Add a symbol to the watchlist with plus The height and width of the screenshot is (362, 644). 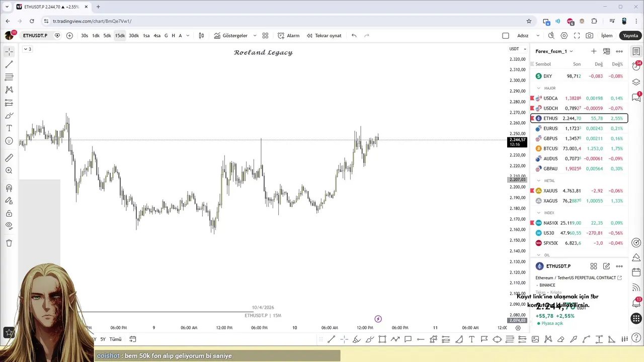[x=594, y=51]
